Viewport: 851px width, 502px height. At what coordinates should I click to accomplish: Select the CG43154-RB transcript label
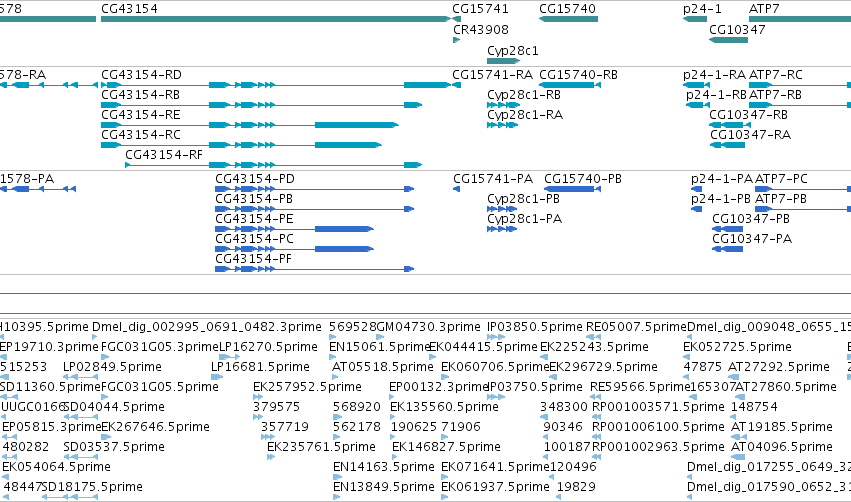pos(140,94)
